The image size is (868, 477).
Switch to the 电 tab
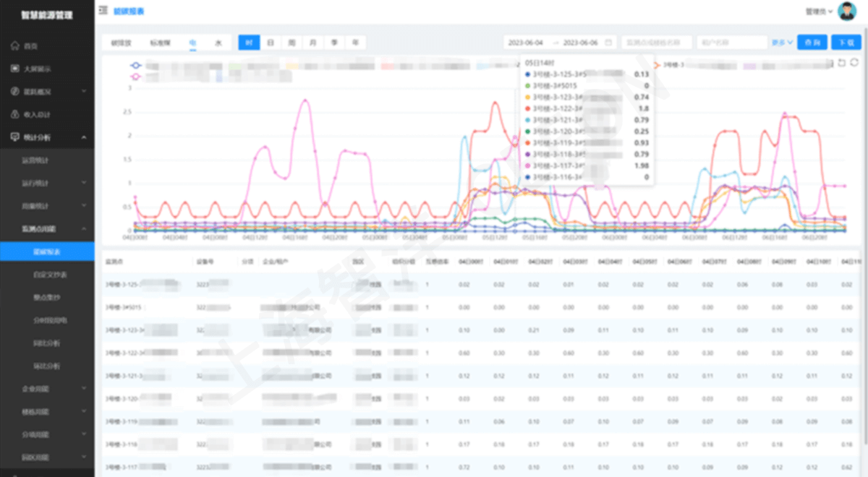click(x=193, y=43)
